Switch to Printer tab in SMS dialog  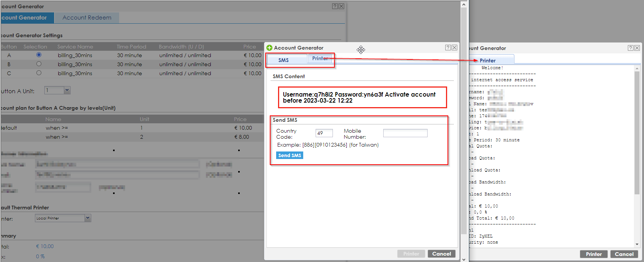pos(320,59)
